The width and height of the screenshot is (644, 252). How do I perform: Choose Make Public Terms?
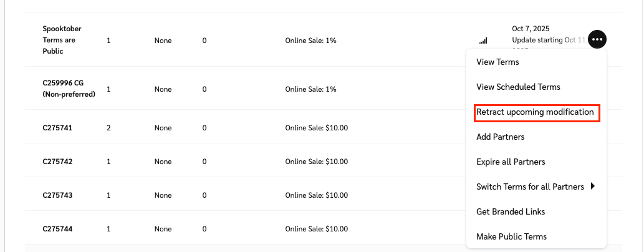pos(511,236)
